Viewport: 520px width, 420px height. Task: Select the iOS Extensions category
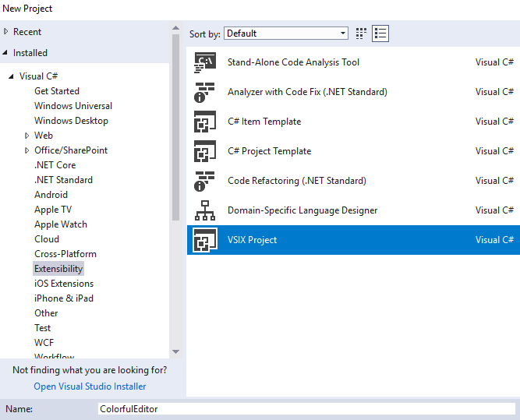tap(64, 284)
